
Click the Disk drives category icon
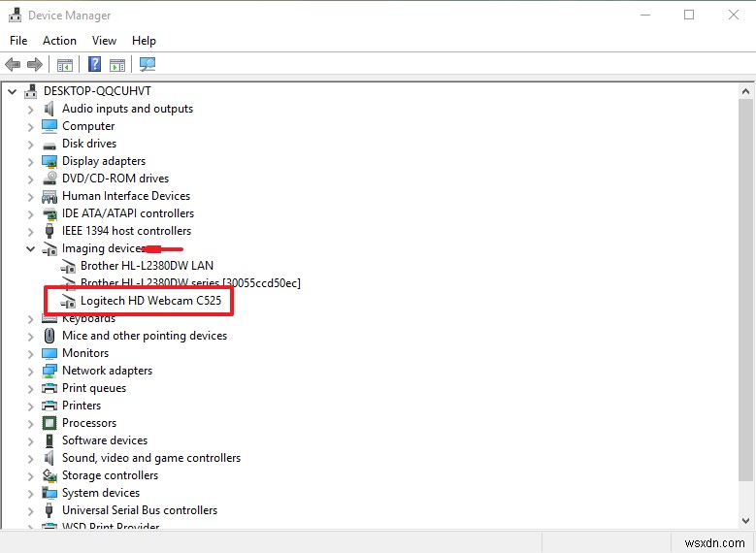[x=49, y=145]
